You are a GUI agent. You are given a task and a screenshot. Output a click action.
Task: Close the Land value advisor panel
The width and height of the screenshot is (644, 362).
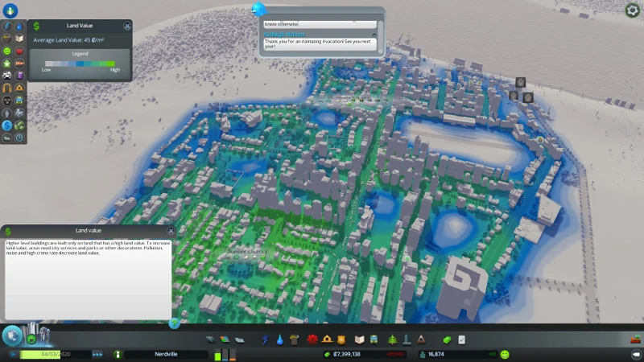(x=171, y=231)
